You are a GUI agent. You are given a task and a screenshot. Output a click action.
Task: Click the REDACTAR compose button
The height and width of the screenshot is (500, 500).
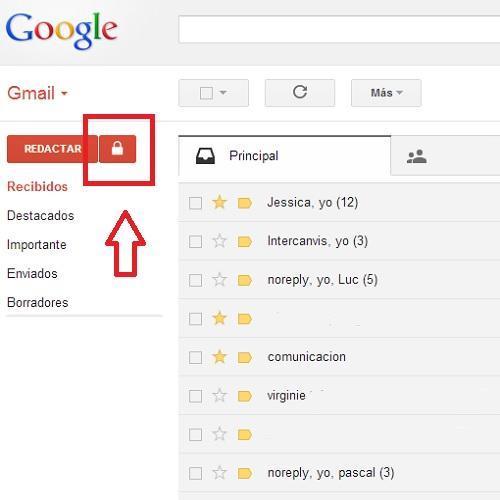coord(52,149)
